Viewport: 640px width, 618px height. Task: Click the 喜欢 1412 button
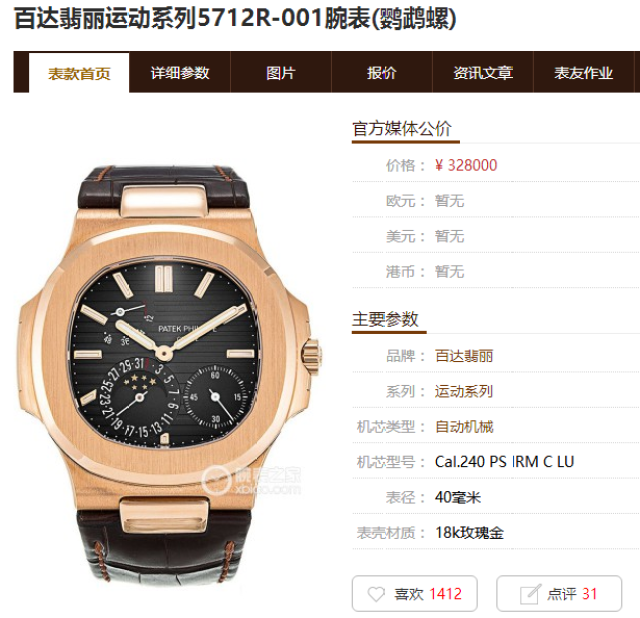(x=415, y=594)
